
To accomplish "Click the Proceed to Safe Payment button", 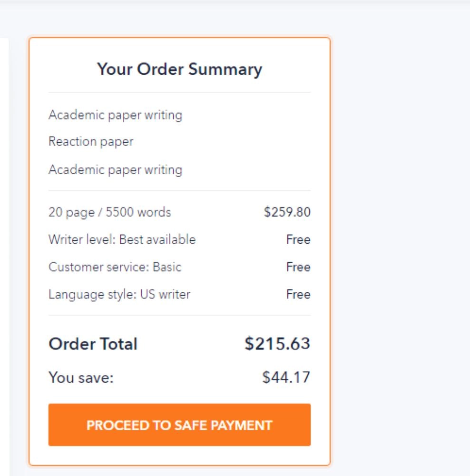I will click(179, 425).
